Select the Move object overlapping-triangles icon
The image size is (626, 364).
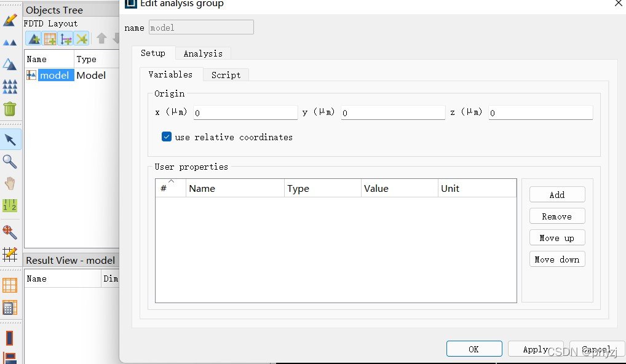coord(10,65)
